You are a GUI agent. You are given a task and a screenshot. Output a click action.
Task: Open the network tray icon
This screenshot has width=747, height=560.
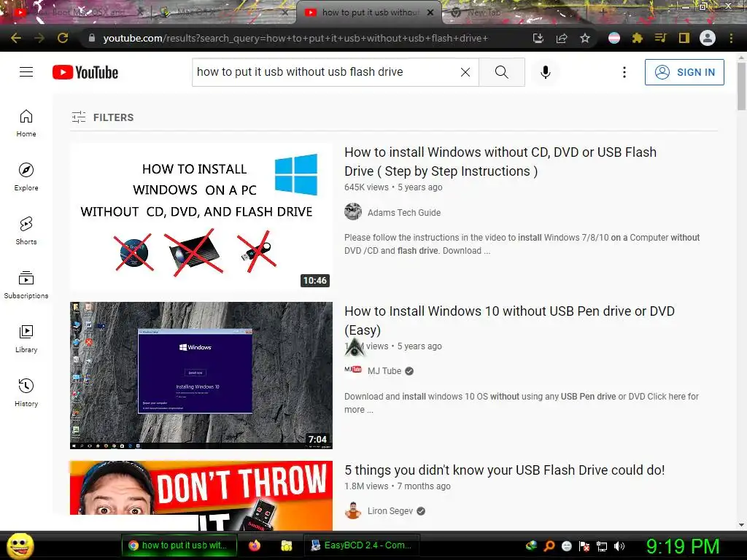(x=602, y=546)
